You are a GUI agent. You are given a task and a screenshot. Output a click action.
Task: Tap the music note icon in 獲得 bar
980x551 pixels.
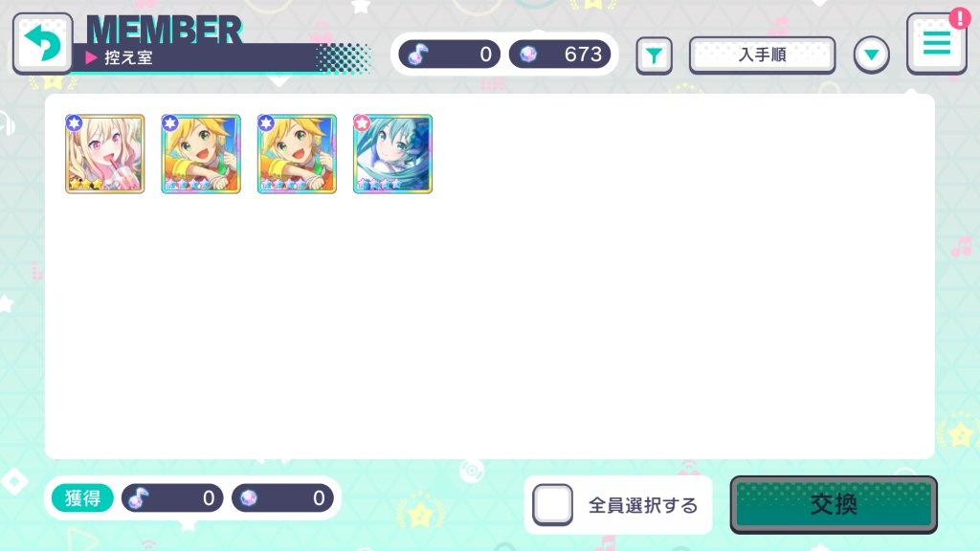[x=138, y=497]
